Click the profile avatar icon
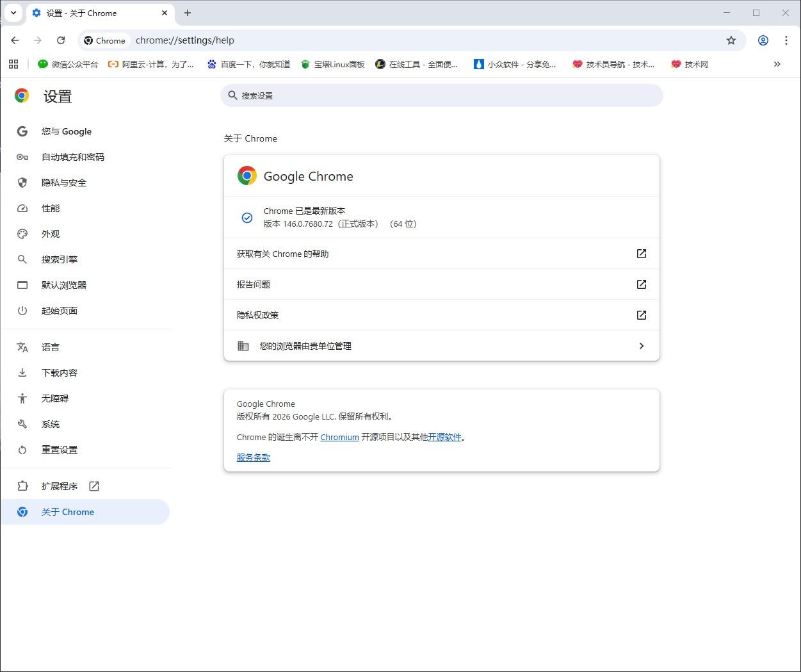The width and height of the screenshot is (801, 672). point(763,40)
